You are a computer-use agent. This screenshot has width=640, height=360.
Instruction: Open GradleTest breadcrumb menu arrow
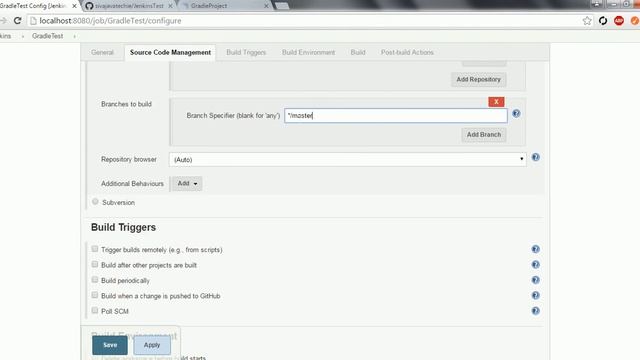pyautogui.click(x=74, y=36)
